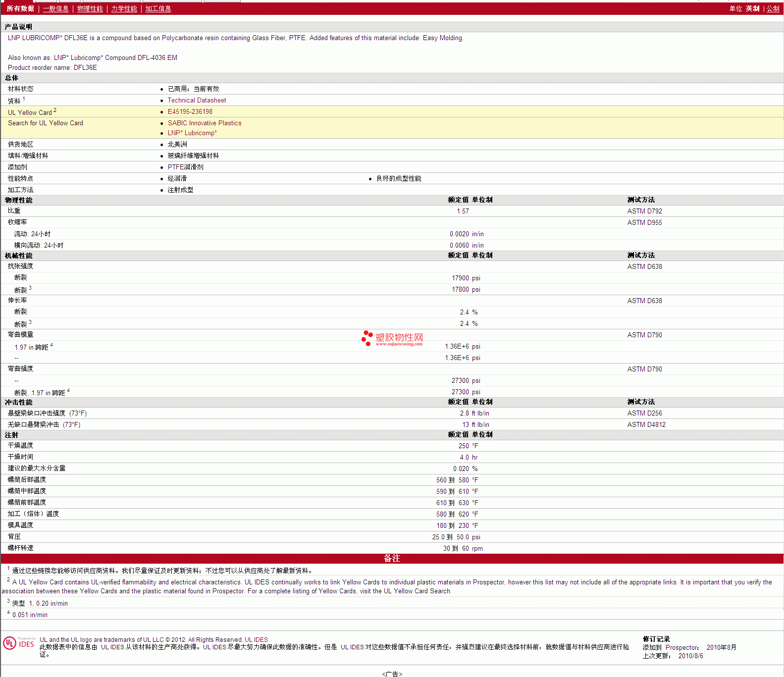Select the 17900 psi tensile value
784x677 pixels.
[466, 278]
